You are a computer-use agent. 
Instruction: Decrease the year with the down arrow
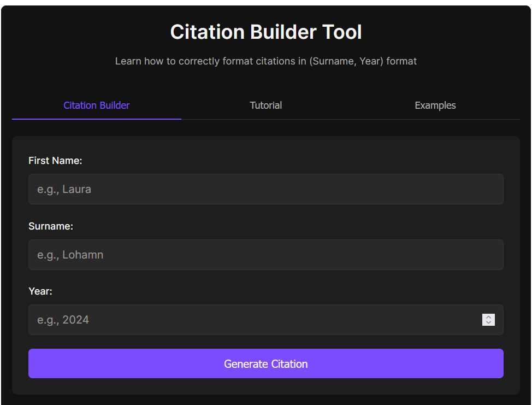click(x=488, y=322)
